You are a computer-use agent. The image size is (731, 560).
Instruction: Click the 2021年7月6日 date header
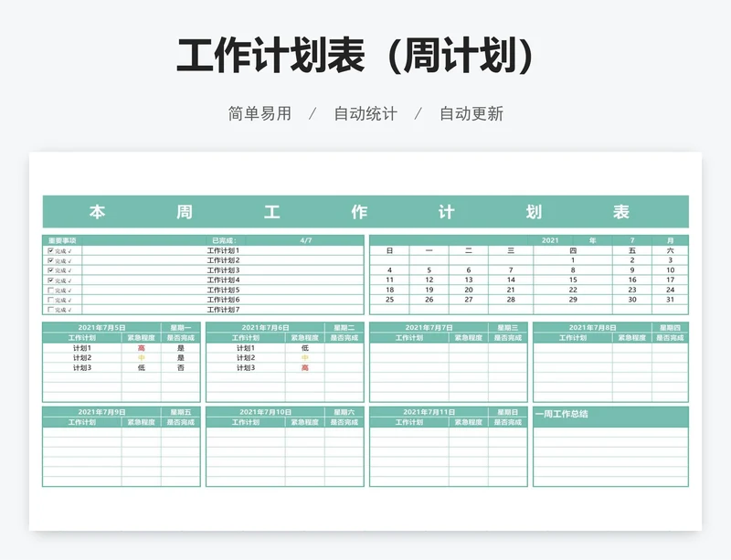click(265, 328)
